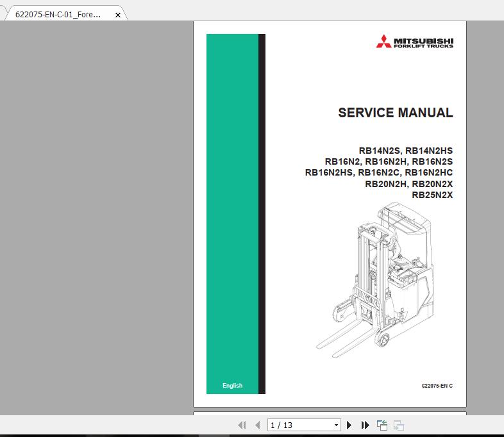Open the page number dropdown arrow

click(x=336, y=425)
